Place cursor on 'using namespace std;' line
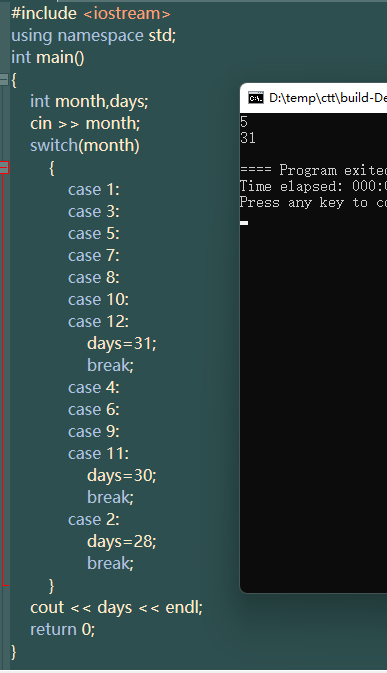This screenshot has width=387, height=673. click(94, 36)
